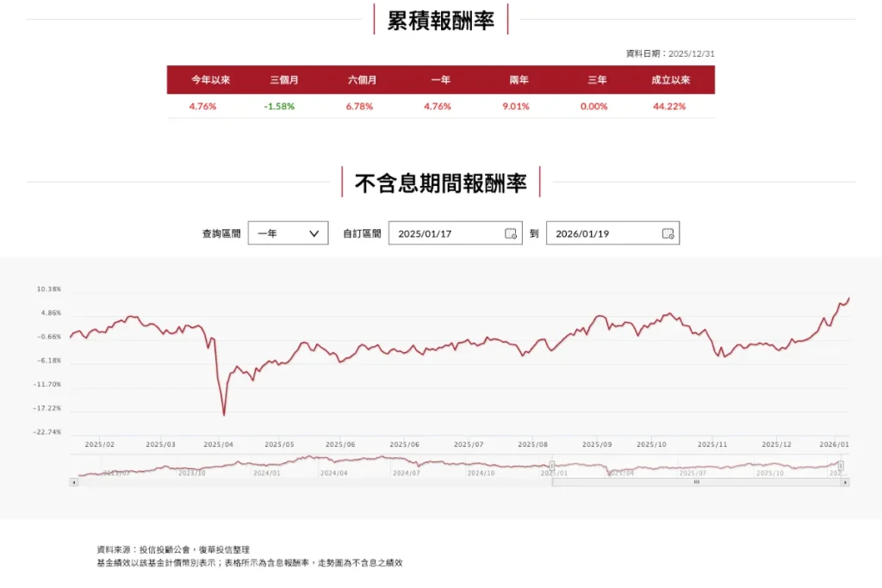Click the -1.58% three-month return value

[x=279, y=106]
